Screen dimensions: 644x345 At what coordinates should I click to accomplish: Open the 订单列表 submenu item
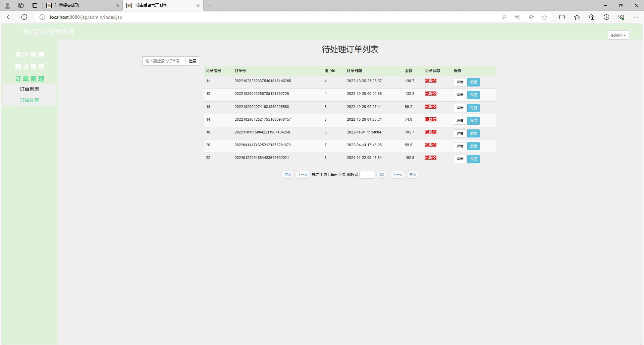click(30, 89)
